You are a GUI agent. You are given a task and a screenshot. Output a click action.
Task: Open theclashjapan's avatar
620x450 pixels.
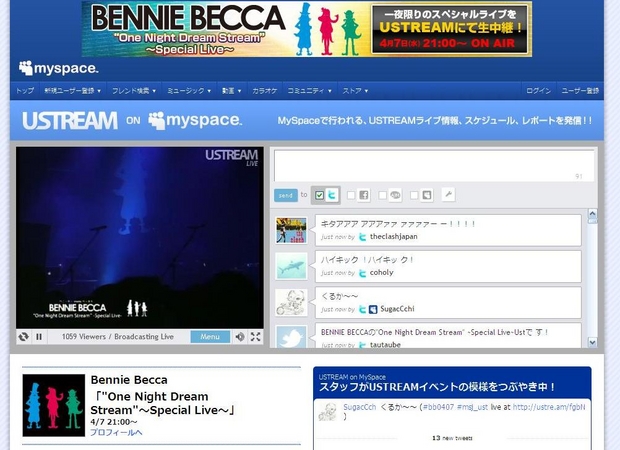[291, 230]
